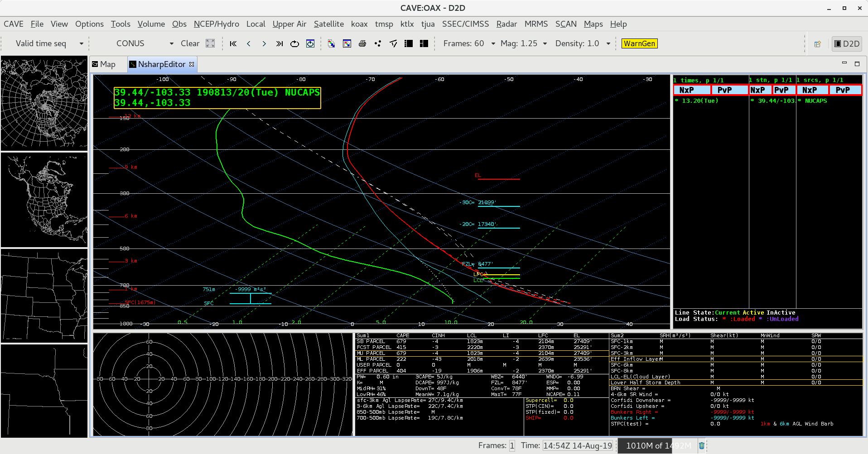Click the ML PARCEL row

(482, 359)
